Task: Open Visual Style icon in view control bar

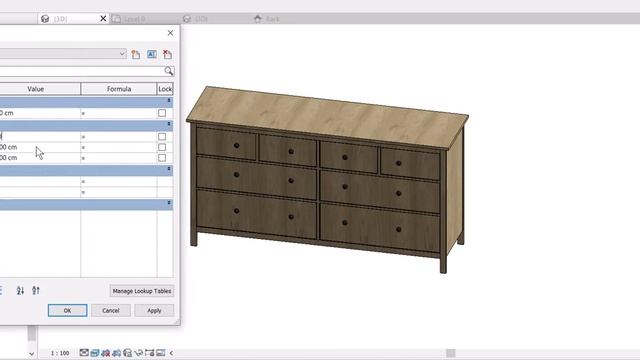Action: pyautogui.click(x=95, y=353)
